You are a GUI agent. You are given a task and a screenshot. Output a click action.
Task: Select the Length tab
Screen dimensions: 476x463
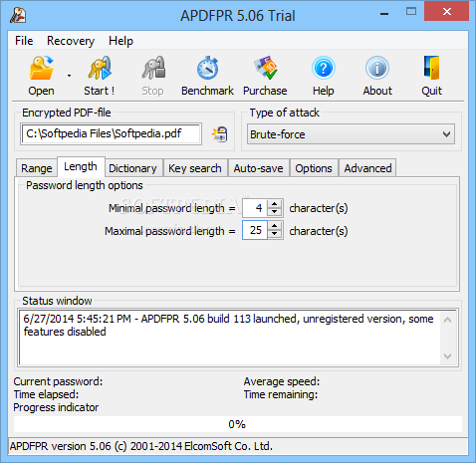pyautogui.click(x=81, y=166)
